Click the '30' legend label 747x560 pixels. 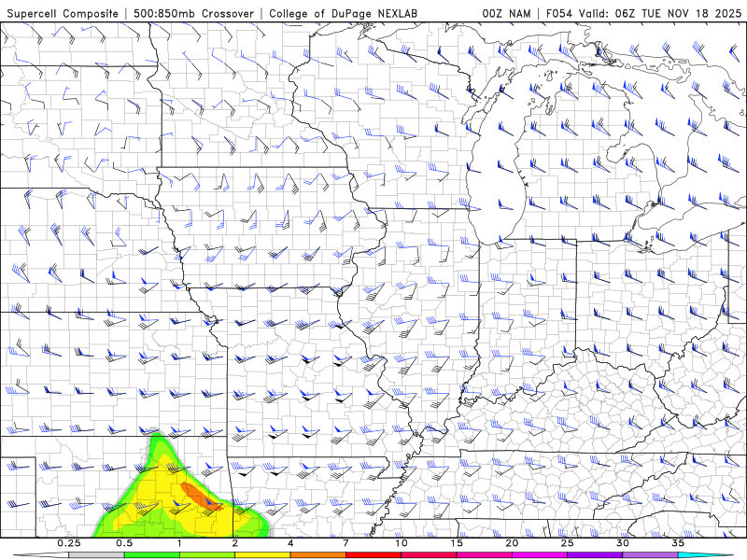tap(623, 543)
